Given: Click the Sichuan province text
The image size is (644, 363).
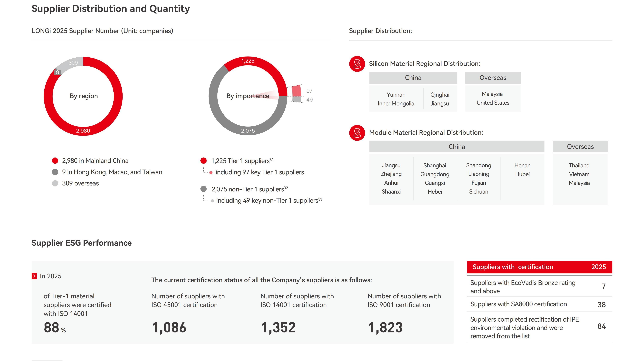Looking at the screenshot, I should [479, 192].
